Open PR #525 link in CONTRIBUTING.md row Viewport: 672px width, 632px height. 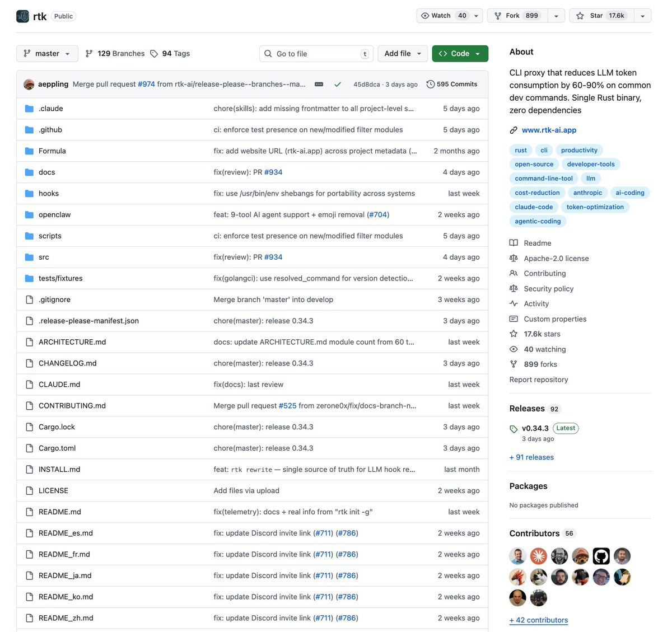287,406
